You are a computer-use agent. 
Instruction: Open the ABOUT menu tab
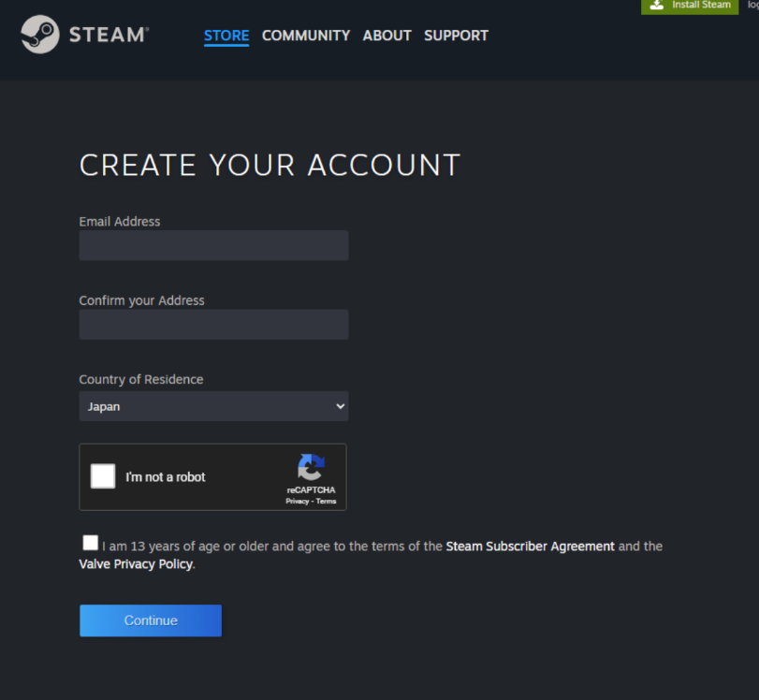click(387, 36)
